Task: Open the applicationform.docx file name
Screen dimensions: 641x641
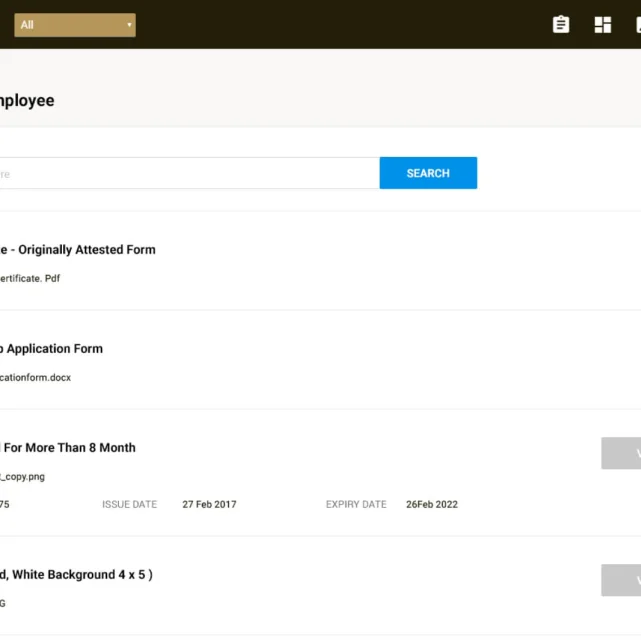Action: pyautogui.click(x=35, y=378)
